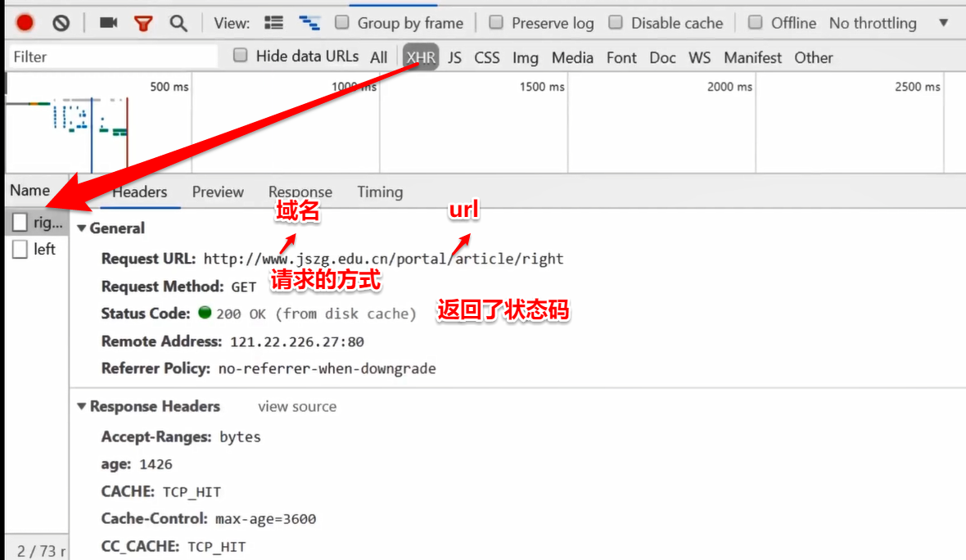Enable Disable cache
This screenshot has height=560, width=966.
pos(616,23)
